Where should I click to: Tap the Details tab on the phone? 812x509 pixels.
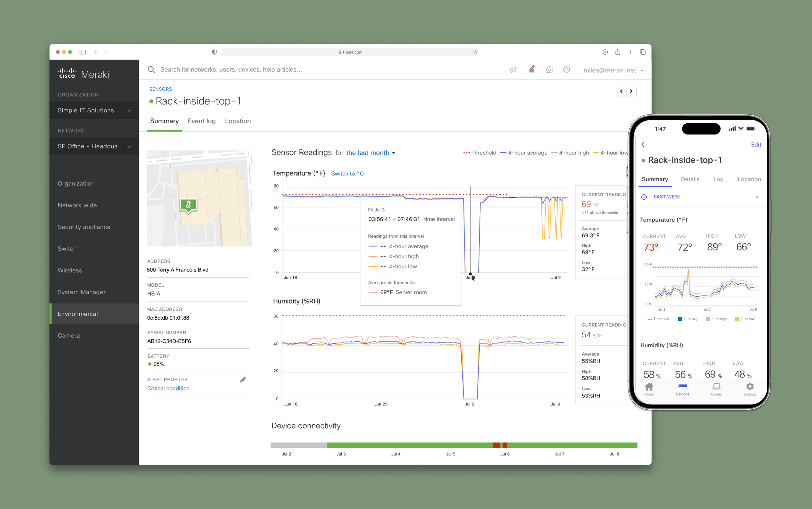tap(690, 180)
